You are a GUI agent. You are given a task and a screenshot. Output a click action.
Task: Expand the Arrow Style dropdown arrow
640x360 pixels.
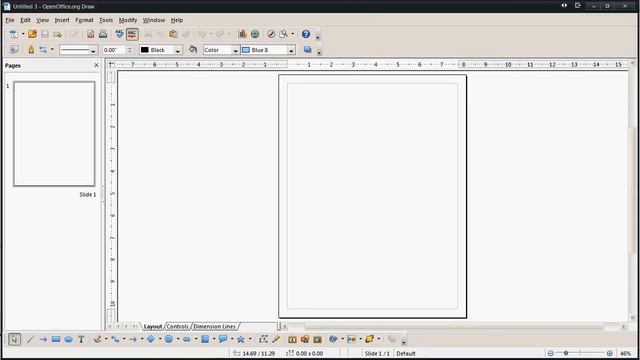(x=52, y=50)
